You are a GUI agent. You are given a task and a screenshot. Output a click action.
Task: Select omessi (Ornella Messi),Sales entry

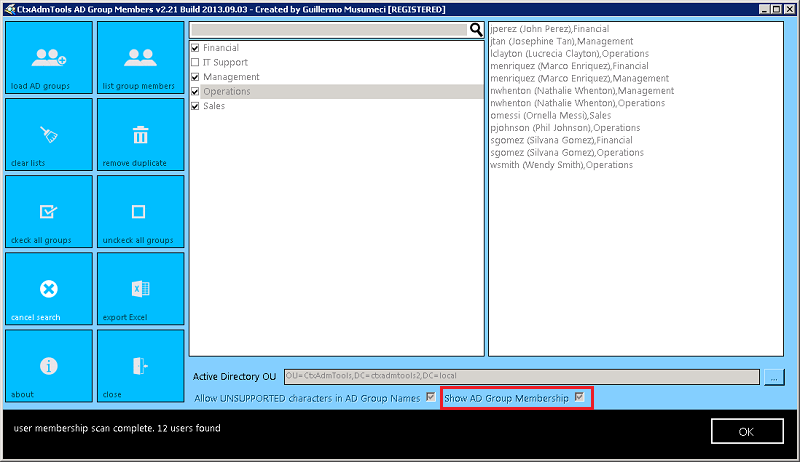pos(551,115)
